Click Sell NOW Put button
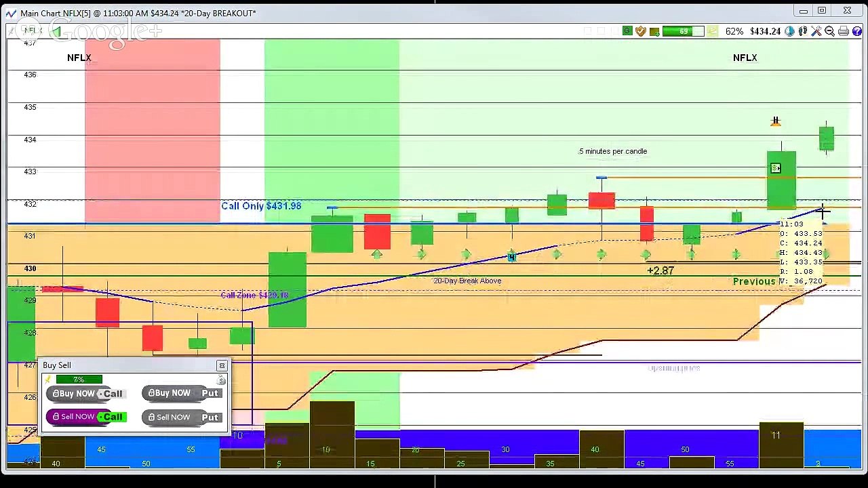868x488 pixels. click(182, 417)
